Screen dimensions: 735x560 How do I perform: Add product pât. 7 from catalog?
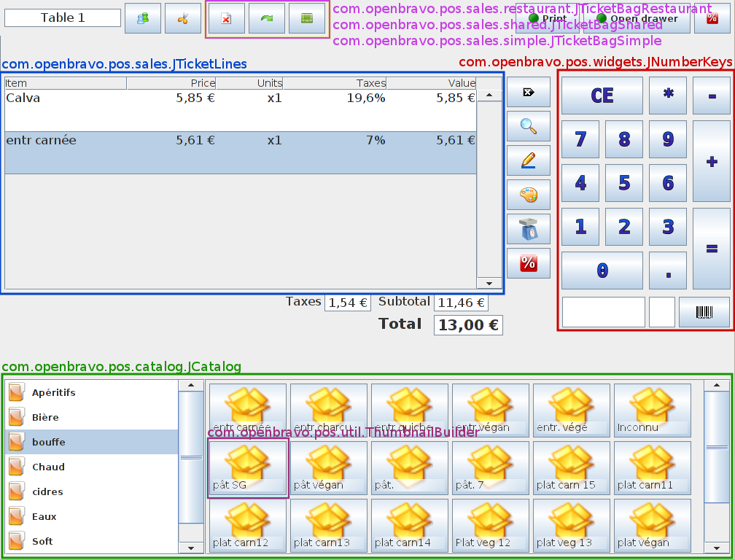click(x=490, y=468)
